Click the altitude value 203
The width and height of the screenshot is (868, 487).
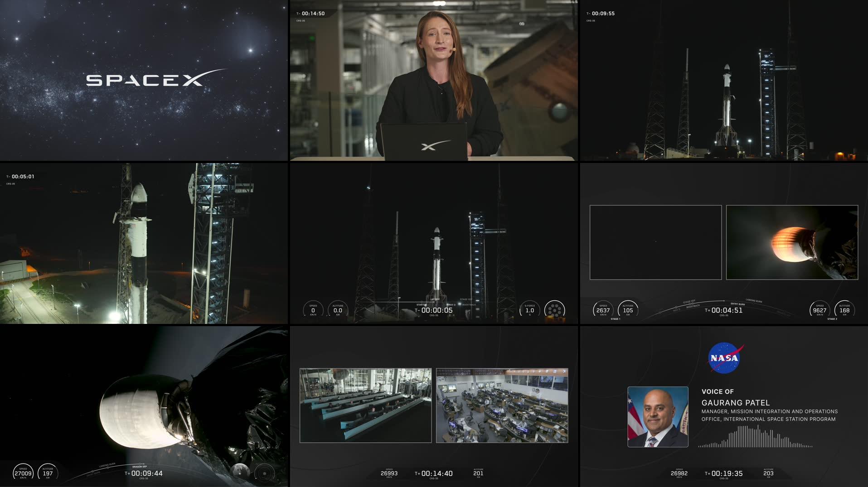pos(768,473)
